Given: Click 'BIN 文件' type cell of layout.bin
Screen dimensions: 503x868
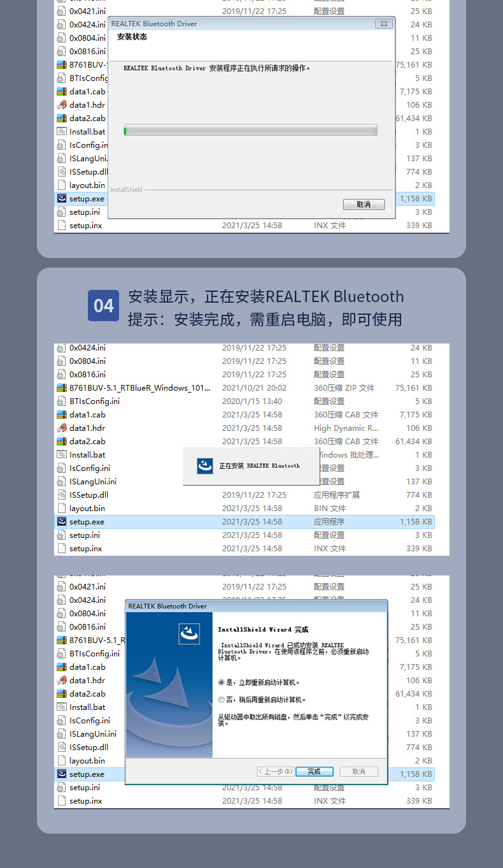Looking at the screenshot, I should [330, 508].
